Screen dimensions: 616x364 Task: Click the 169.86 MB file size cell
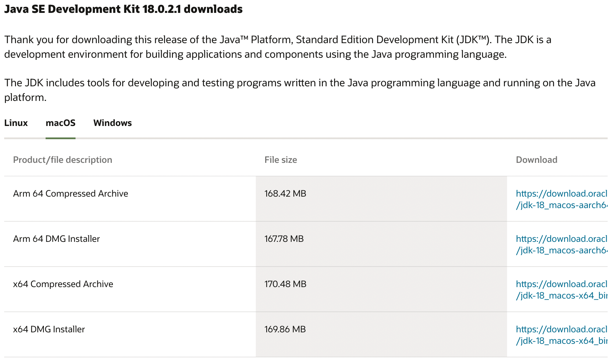click(x=285, y=329)
